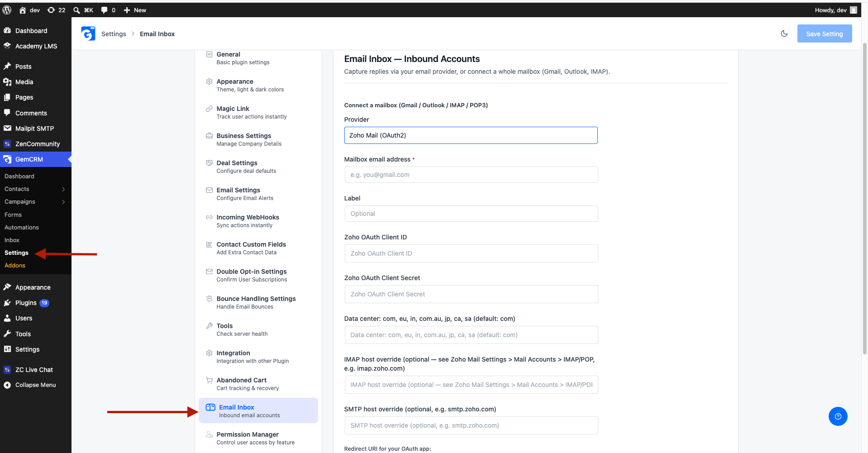Screen dimensions: 868x453
Task: Open Contact Custom Fields settings
Action: [x=258, y=248]
